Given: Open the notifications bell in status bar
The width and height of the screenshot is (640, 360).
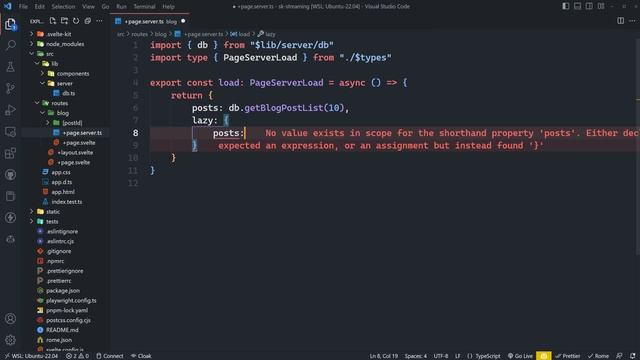Looking at the screenshot, I should (632, 356).
